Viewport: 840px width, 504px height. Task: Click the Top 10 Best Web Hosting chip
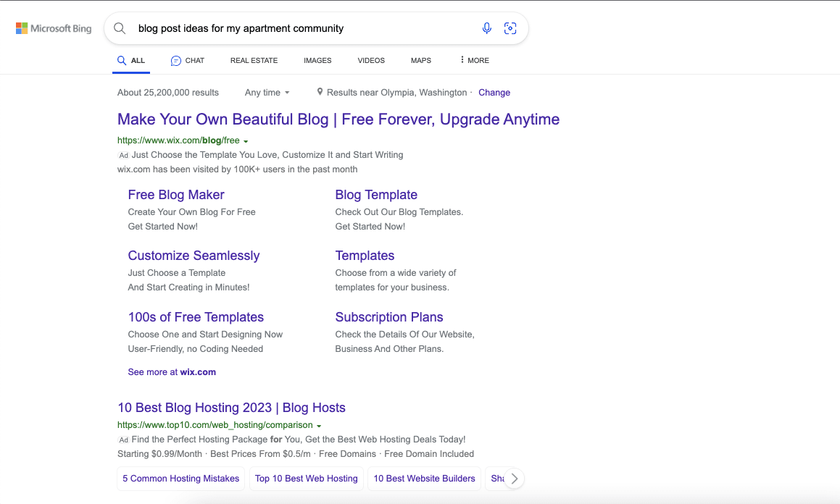[307, 479]
